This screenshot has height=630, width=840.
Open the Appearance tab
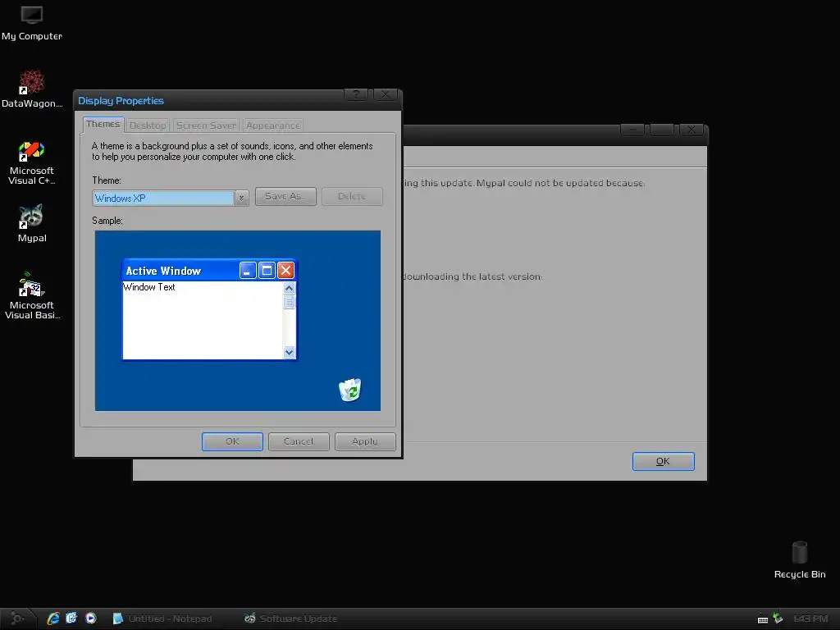(272, 126)
